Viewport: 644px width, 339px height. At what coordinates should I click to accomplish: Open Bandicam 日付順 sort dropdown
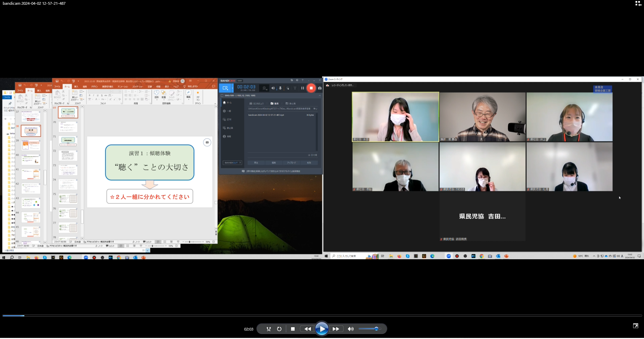click(313, 155)
